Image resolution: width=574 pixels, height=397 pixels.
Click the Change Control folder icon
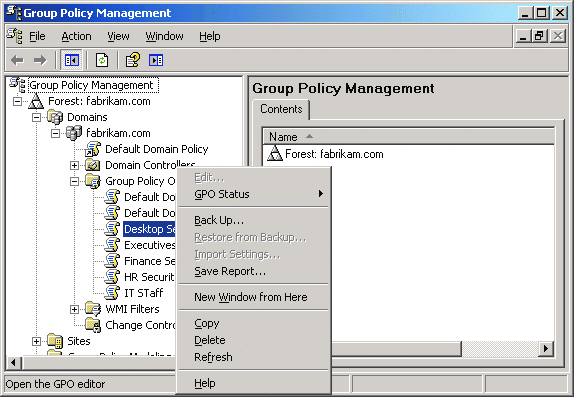93,325
